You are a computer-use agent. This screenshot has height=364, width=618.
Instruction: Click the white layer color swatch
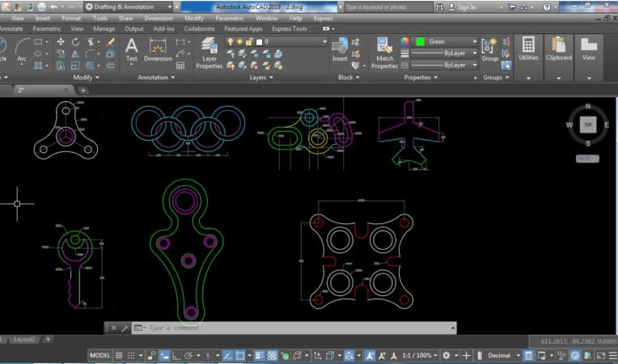pos(260,42)
